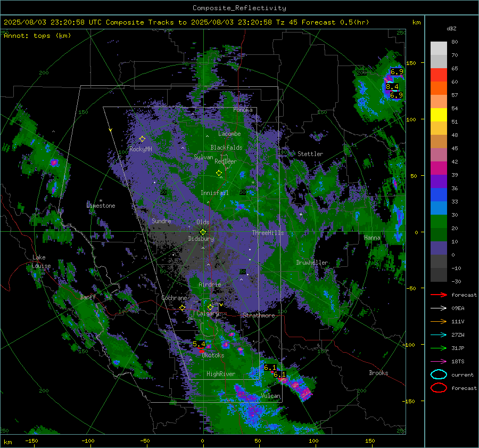Select the yellow 54-51 dBZ swatch
The height and width of the screenshot is (448, 479).
point(439,115)
